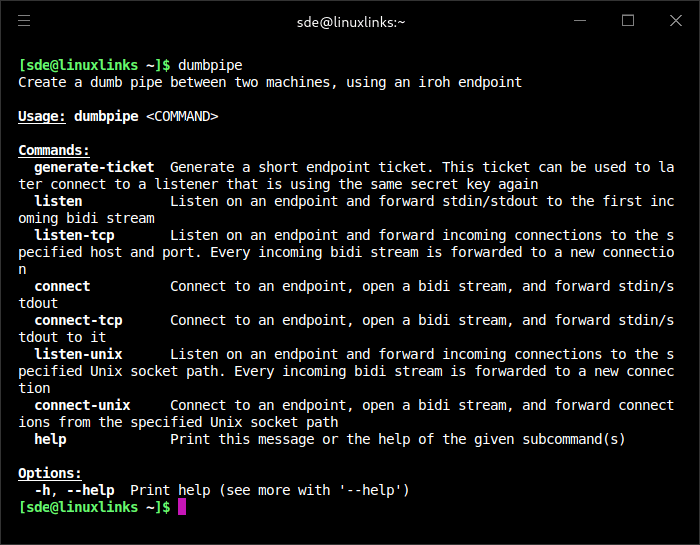Click the sde@linuxlinks:~ window title

coord(350,21)
